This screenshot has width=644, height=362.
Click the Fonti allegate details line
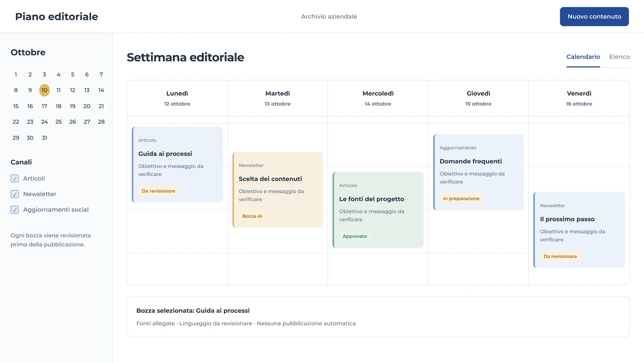coord(246,323)
